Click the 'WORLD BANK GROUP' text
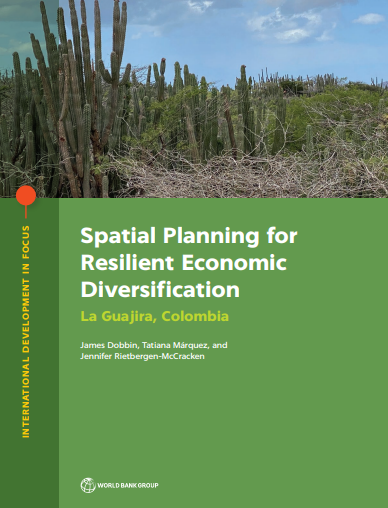This screenshot has width=388, height=508. click(x=128, y=486)
